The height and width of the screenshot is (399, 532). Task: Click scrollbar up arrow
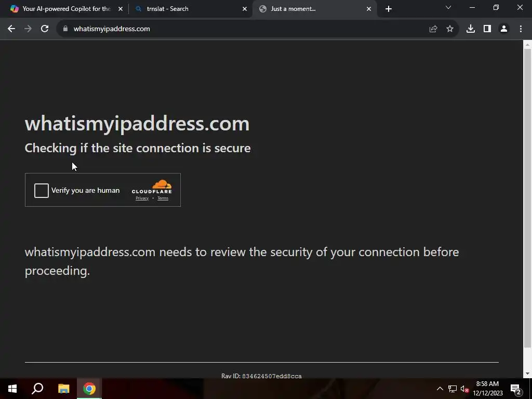[x=527, y=45]
